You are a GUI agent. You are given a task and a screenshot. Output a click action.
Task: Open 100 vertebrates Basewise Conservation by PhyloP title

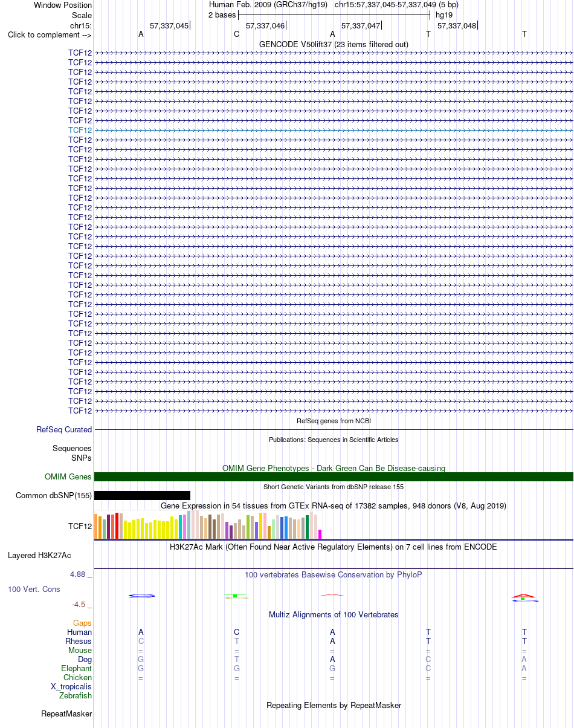(x=334, y=574)
